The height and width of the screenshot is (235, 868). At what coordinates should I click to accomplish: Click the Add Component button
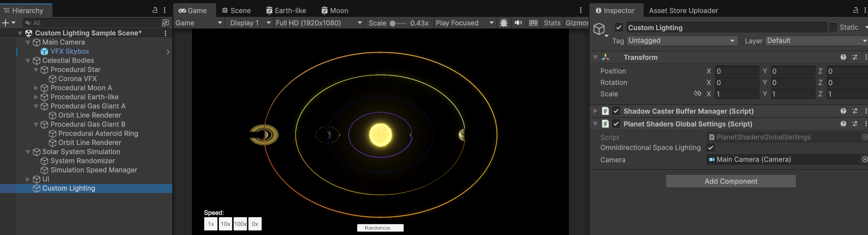[731, 181]
